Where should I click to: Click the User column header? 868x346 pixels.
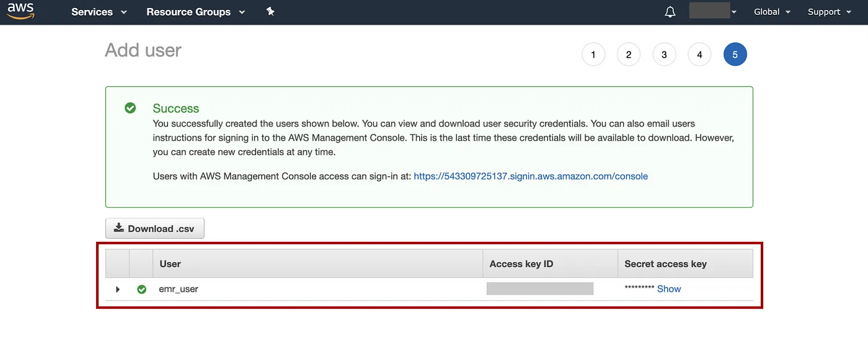(170, 264)
